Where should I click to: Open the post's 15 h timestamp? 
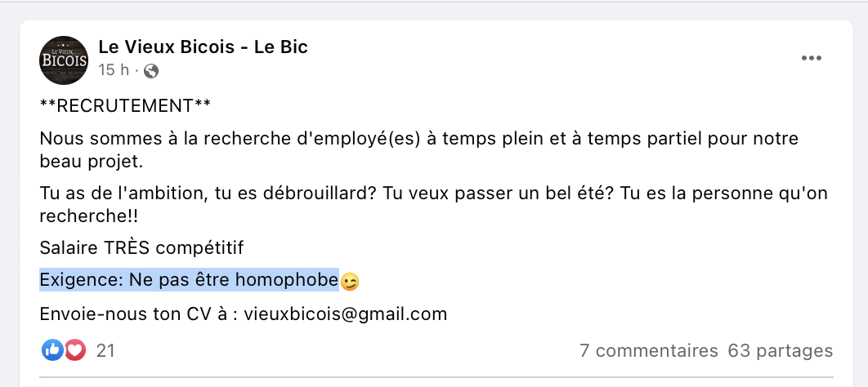[114, 70]
